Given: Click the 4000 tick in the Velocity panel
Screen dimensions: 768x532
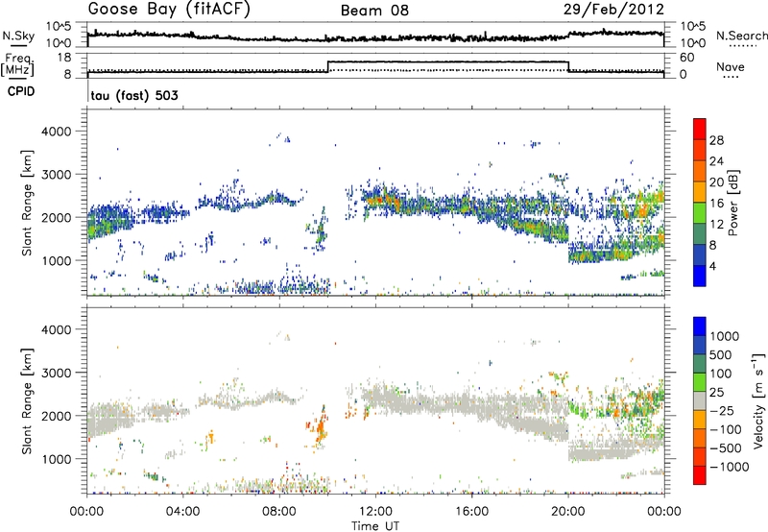Looking at the screenshot, I should (x=57, y=329).
